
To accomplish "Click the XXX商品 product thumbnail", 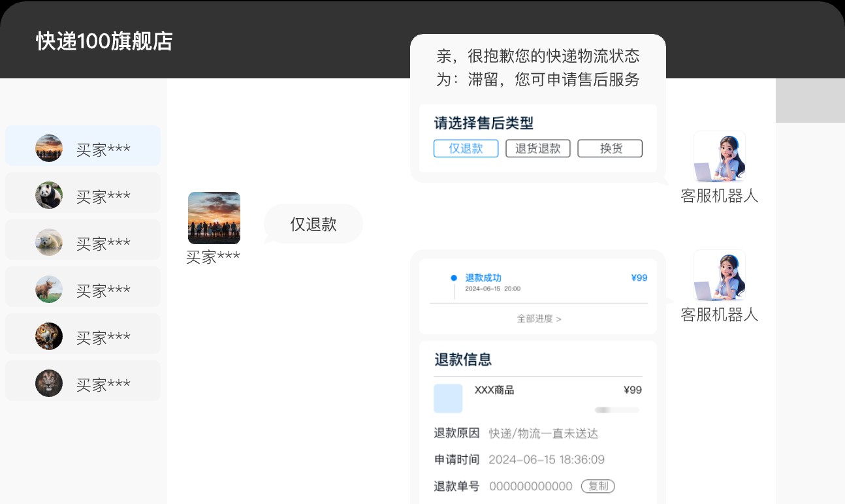I will [x=448, y=398].
